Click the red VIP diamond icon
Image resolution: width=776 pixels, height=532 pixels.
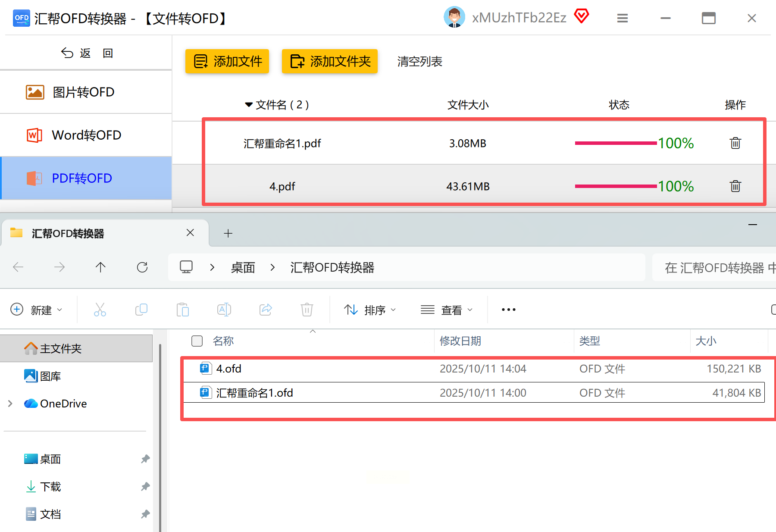(x=581, y=17)
